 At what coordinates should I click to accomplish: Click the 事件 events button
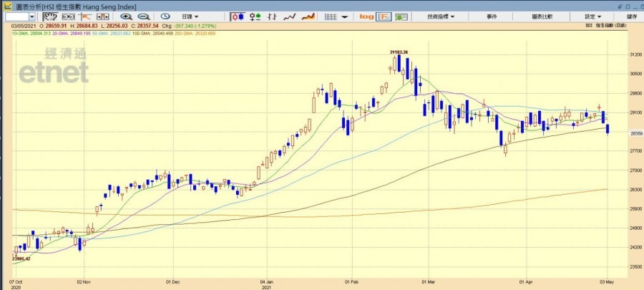(x=492, y=16)
